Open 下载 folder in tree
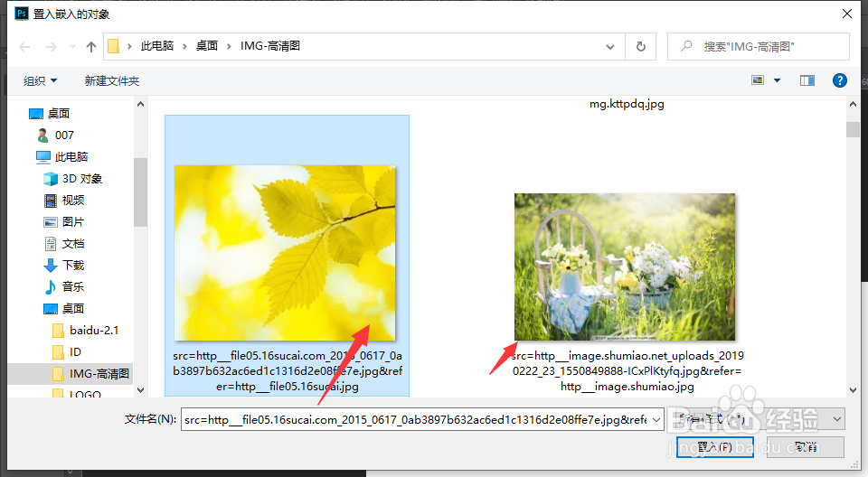 64,265
